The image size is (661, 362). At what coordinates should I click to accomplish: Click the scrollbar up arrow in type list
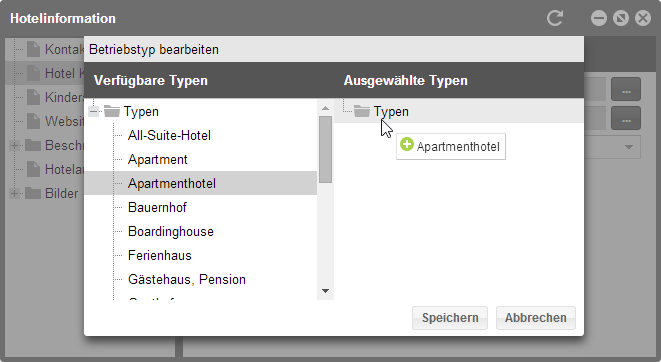pos(325,108)
